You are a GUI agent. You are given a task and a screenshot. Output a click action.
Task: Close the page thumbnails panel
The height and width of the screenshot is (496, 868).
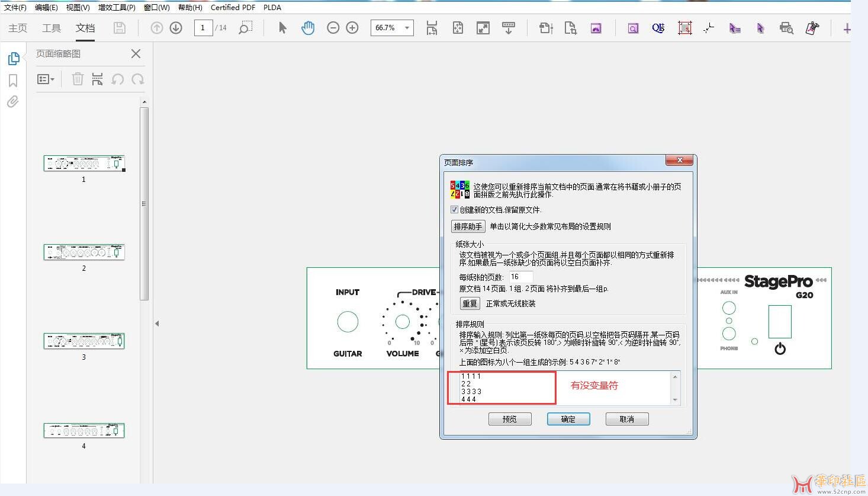(x=136, y=53)
